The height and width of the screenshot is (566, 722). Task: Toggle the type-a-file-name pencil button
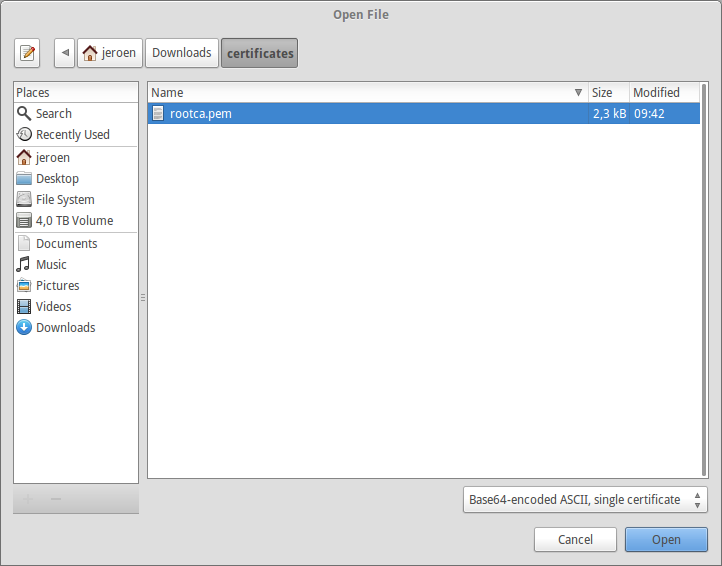27,53
